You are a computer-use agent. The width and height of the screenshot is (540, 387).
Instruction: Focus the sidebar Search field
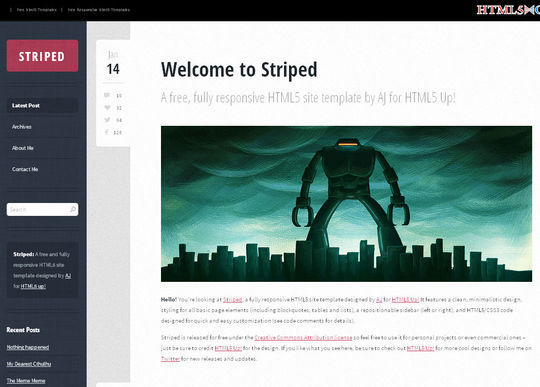point(42,209)
